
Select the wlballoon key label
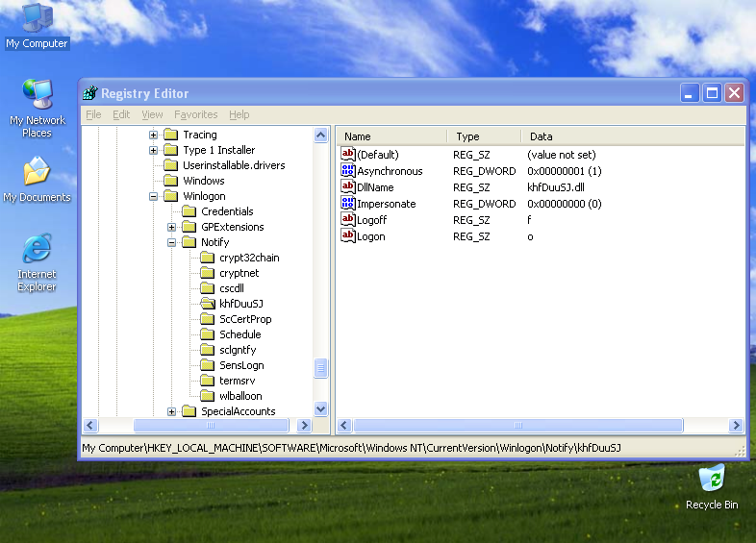240,396
